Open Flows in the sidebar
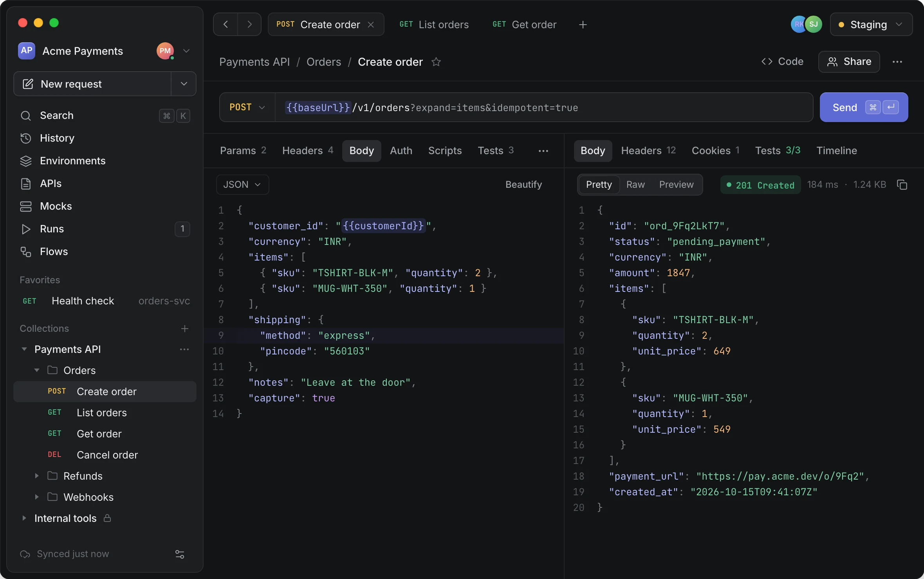 (105, 252)
